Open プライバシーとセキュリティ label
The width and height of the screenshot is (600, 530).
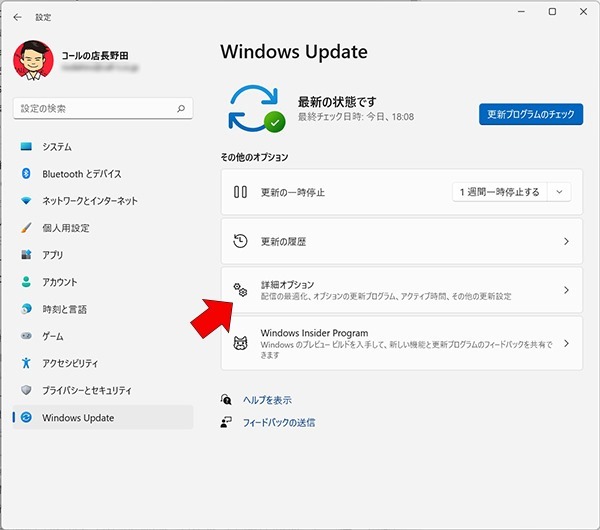click(87, 390)
